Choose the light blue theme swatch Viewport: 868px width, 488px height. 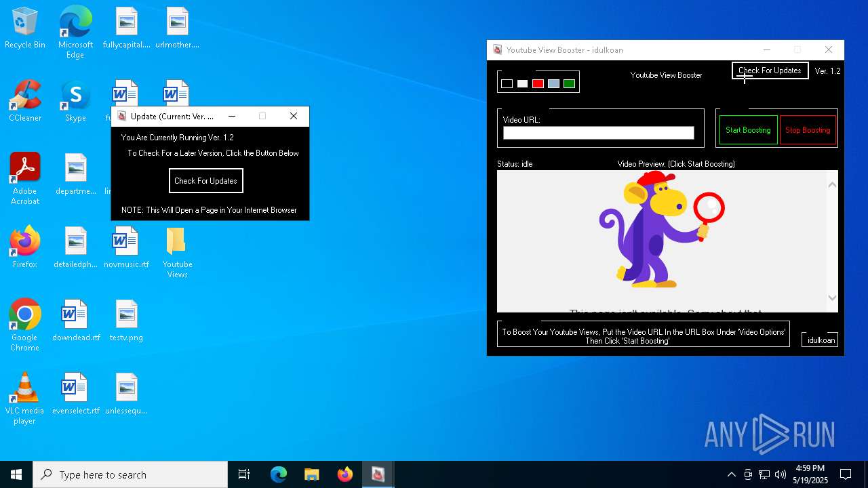point(553,84)
